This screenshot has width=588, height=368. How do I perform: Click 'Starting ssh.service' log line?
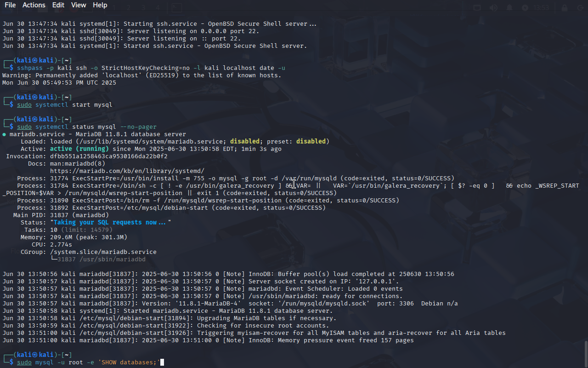159,24
